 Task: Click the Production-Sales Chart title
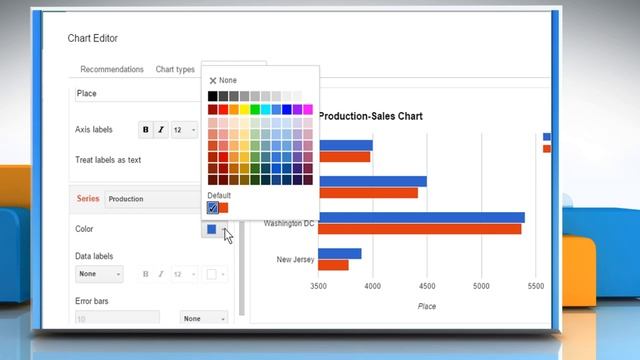[x=371, y=116]
